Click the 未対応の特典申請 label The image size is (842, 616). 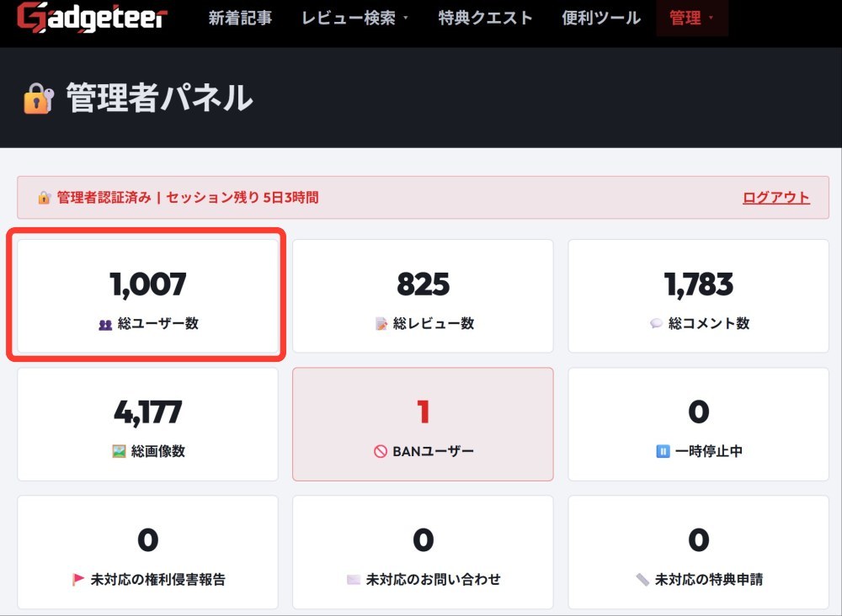point(709,580)
